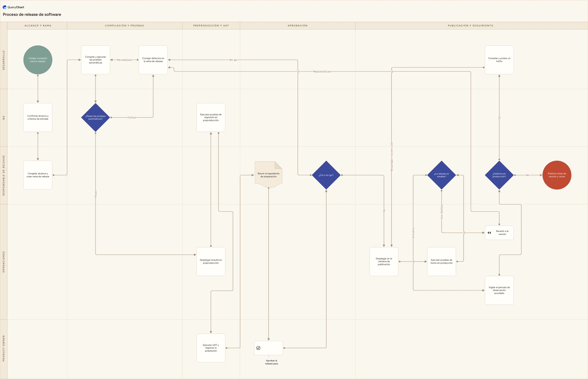588x379 pixels.
Task: Select the 'Código completo para la release' start circle
Action: [x=38, y=60]
